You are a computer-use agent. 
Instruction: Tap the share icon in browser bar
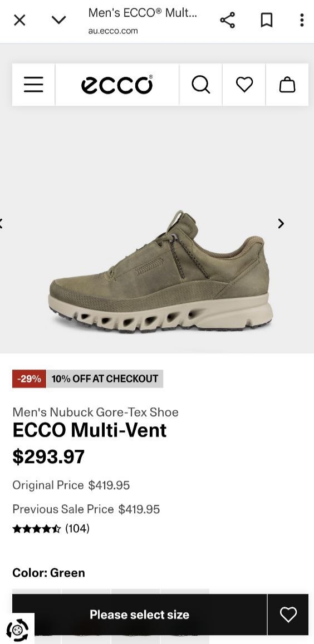click(x=227, y=19)
